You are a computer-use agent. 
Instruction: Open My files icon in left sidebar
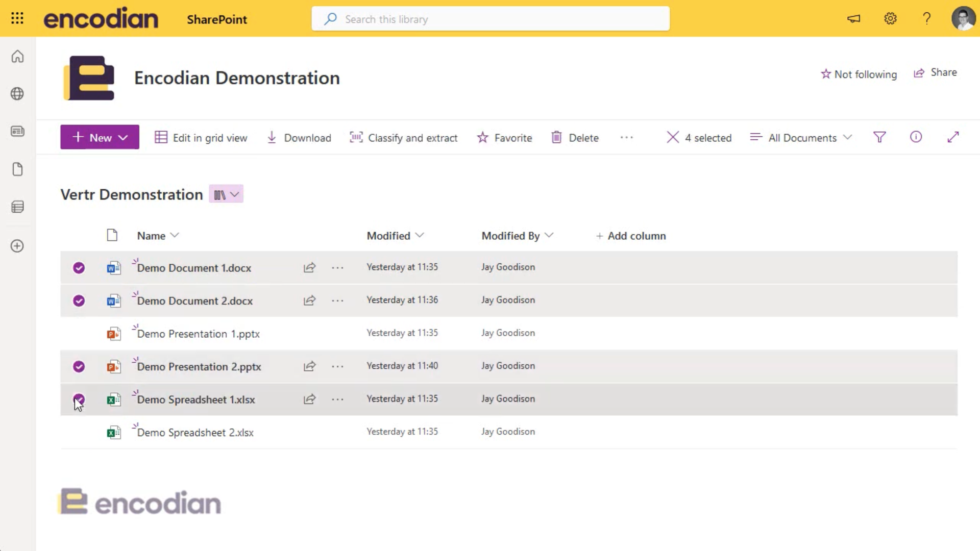[x=17, y=169]
